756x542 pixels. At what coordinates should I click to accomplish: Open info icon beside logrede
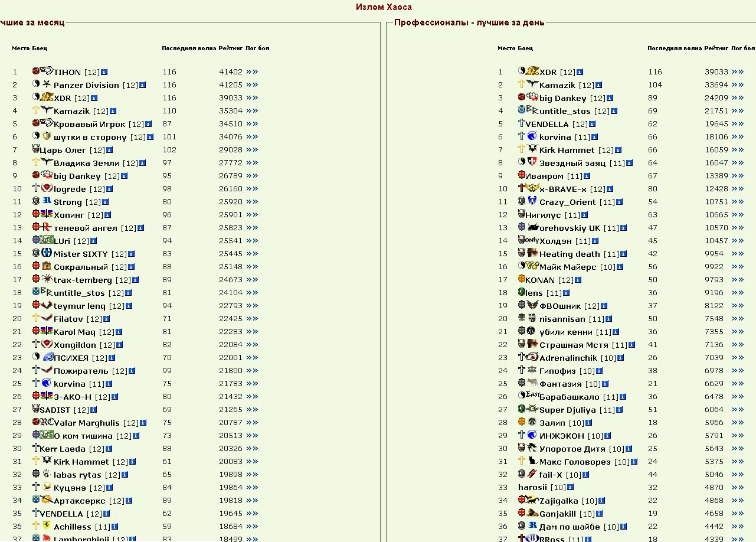tap(110, 189)
